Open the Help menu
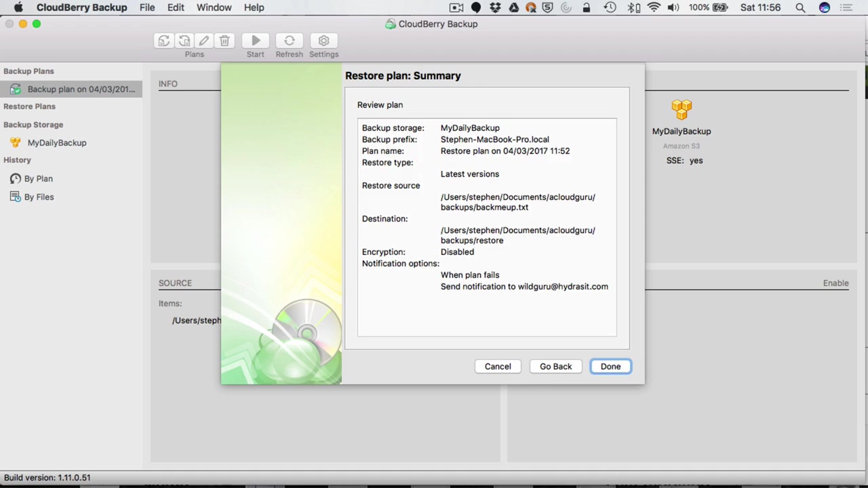This screenshot has width=868, height=488. pos(254,7)
